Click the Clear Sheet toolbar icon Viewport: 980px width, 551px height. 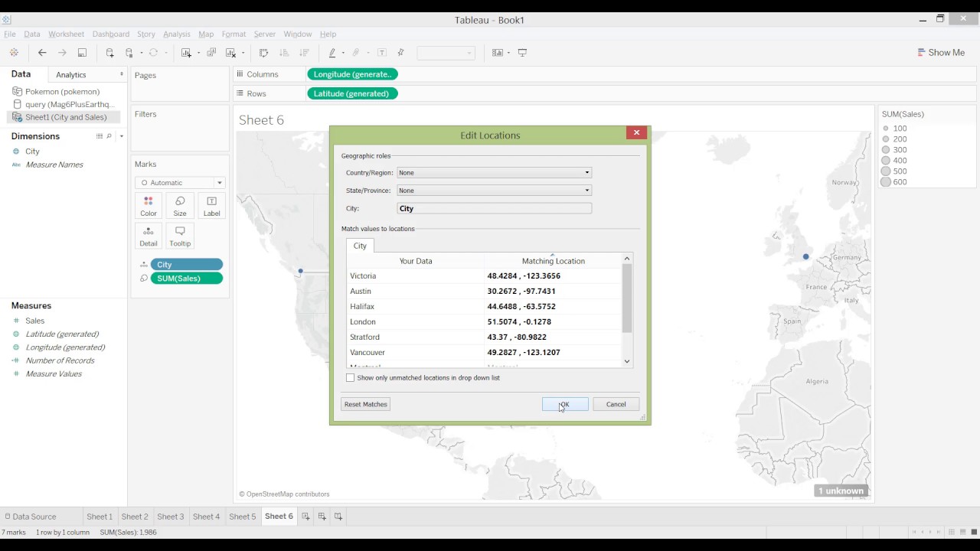[230, 53]
